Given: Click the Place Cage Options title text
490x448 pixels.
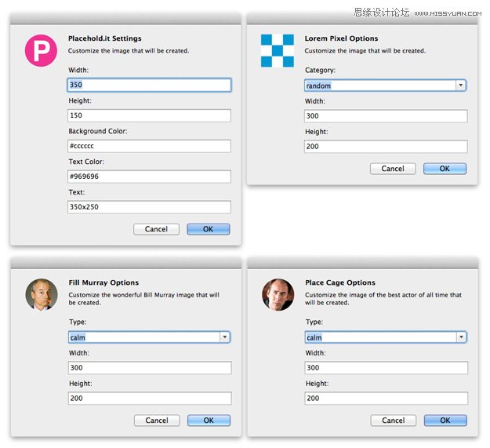Looking at the screenshot, I should coord(340,282).
